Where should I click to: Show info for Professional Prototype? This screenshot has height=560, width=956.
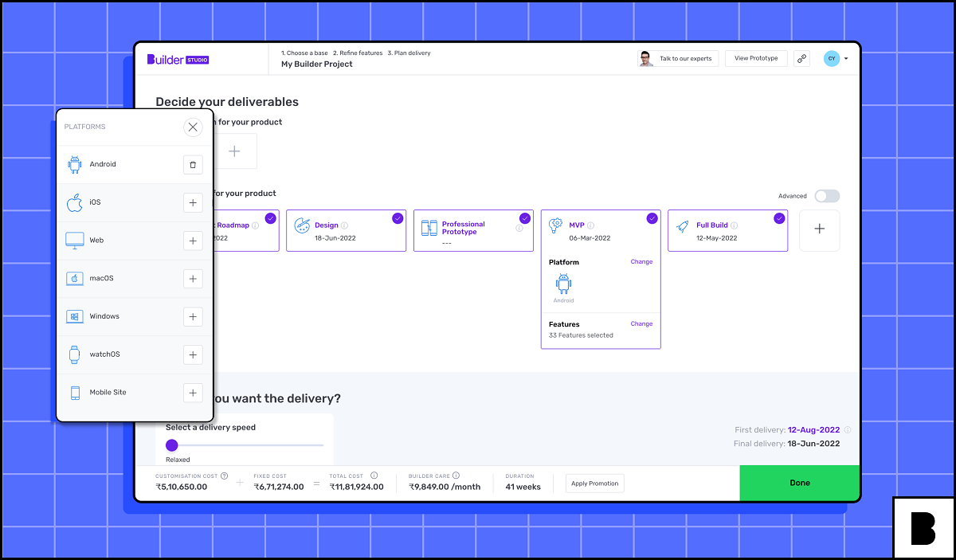click(519, 228)
